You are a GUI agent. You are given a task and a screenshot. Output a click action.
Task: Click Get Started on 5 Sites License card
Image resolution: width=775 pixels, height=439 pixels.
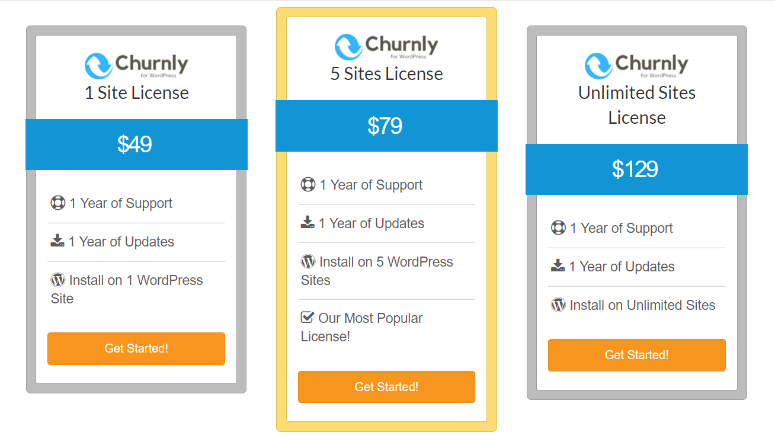387,387
